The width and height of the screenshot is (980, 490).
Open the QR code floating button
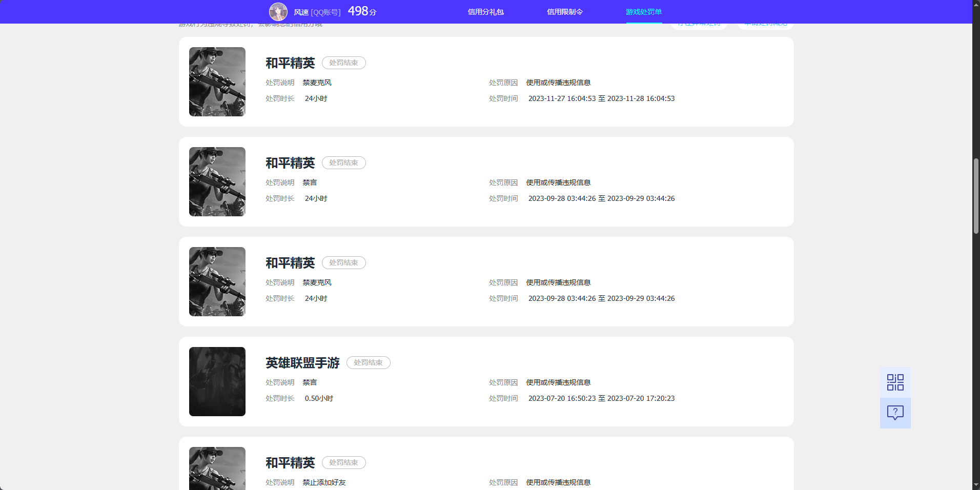(x=895, y=382)
